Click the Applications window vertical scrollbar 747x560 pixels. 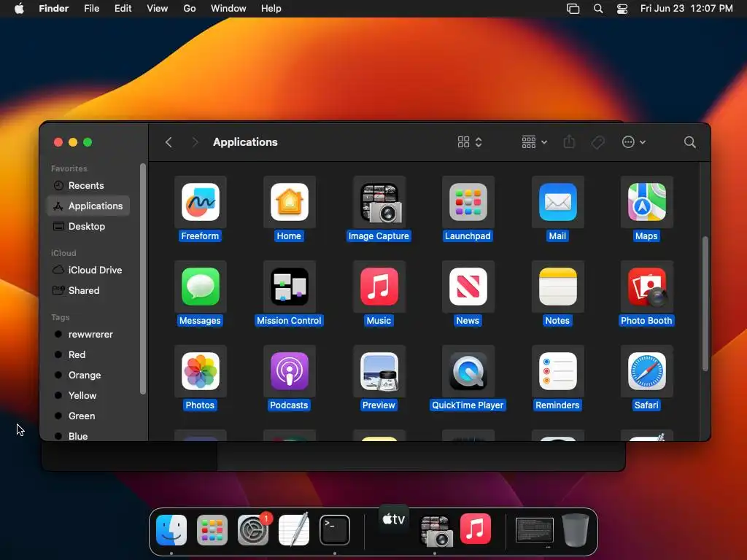click(705, 303)
